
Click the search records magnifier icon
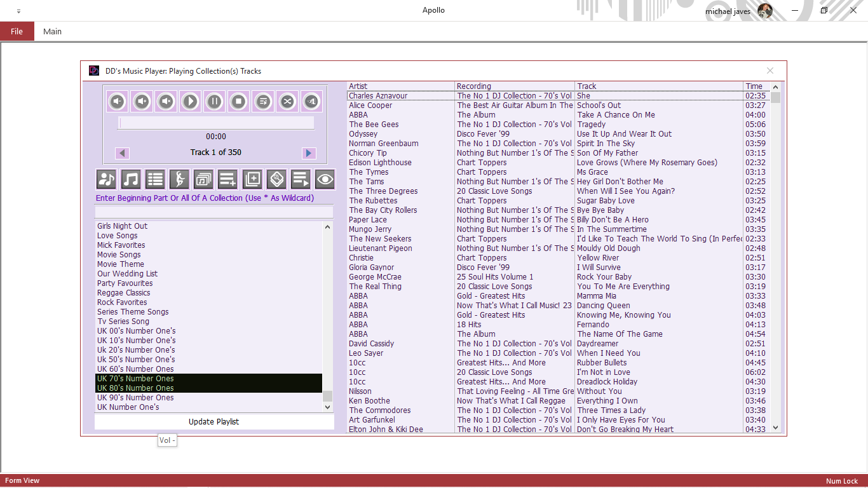276,180
